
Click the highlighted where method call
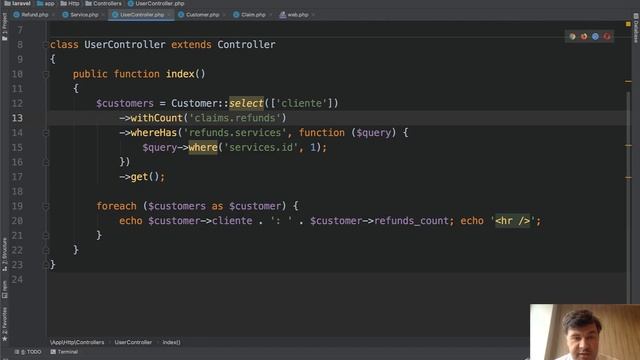click(203, 148)
